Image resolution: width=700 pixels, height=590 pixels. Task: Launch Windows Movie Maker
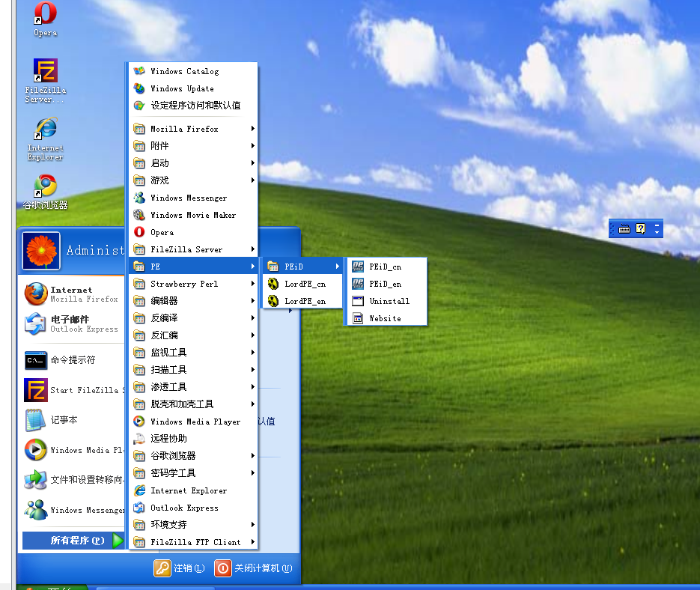(193, 215)
